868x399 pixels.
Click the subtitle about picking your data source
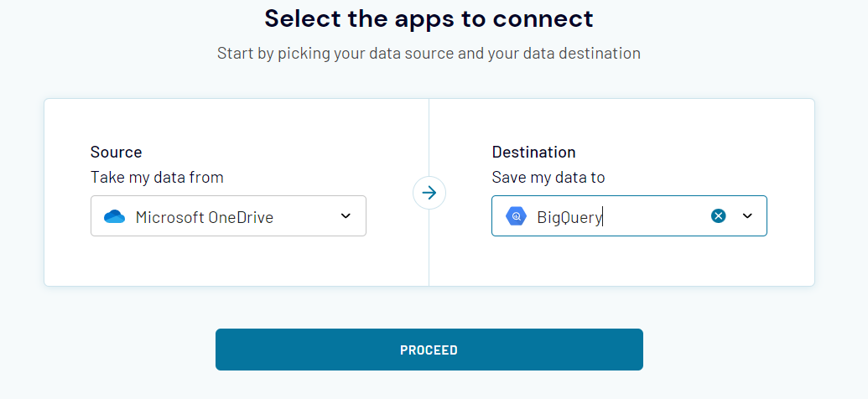429,54
